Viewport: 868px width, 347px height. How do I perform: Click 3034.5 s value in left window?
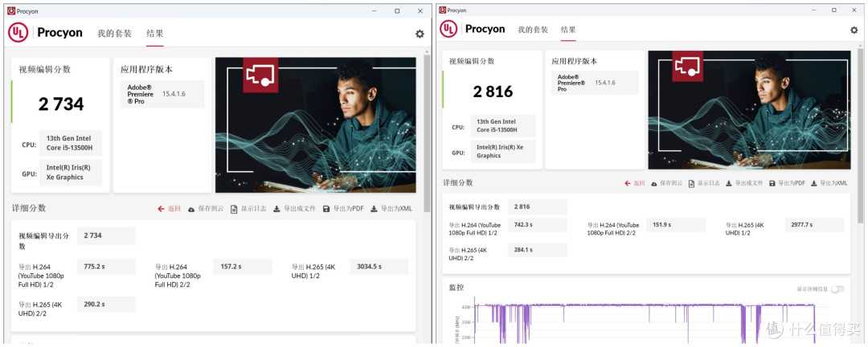379,266
